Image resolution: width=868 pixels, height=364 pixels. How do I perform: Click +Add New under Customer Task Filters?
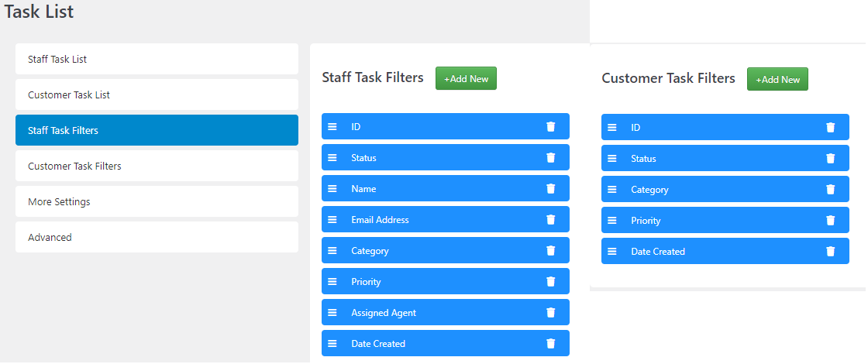(x=778, y=79)
